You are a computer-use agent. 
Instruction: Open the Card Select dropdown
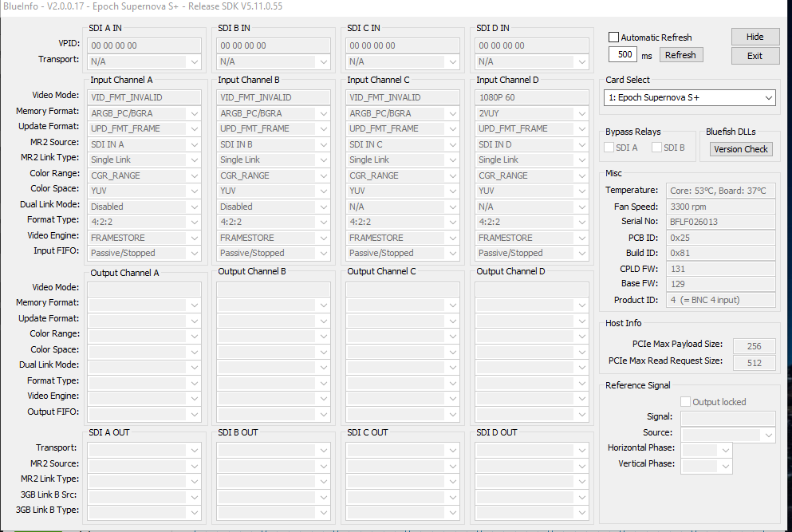click(689, 97)
